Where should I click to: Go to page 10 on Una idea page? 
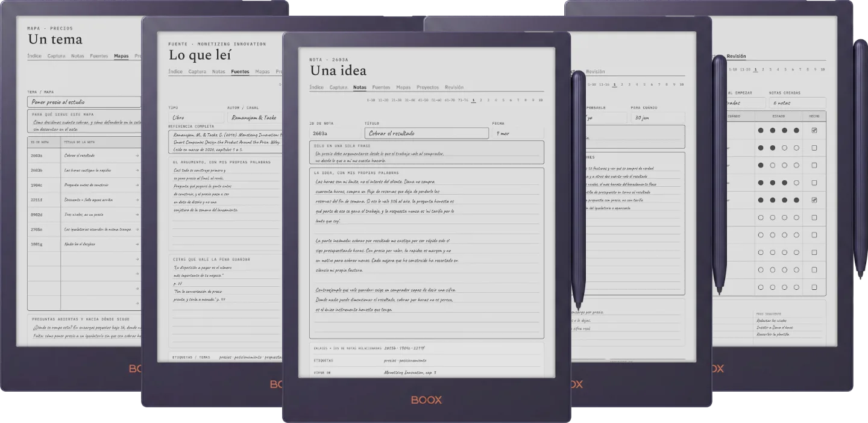541,101
